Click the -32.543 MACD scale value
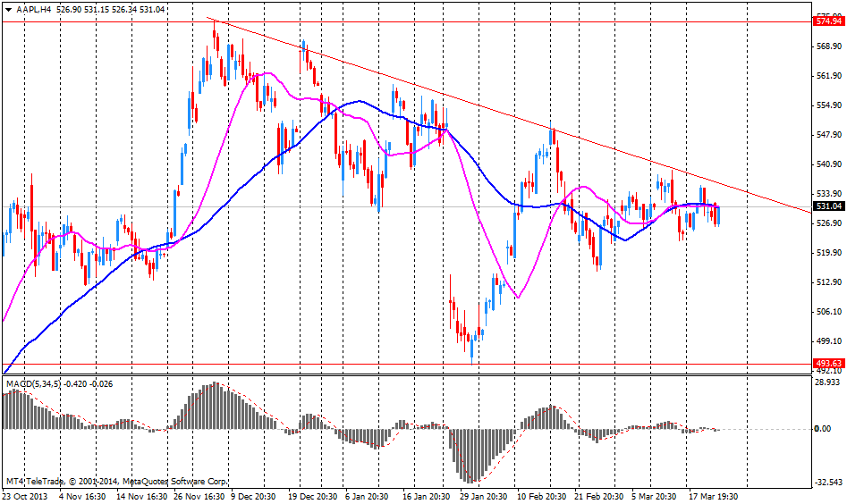847x504 pixels. pyautogui.click(x=828, y=482)
